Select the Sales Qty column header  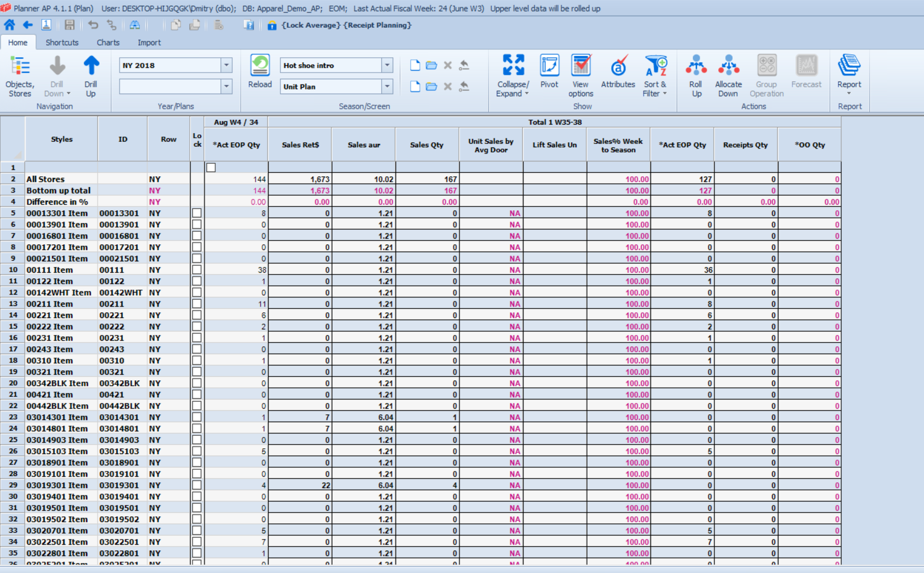pyautogui.click(x=427, y=145)
